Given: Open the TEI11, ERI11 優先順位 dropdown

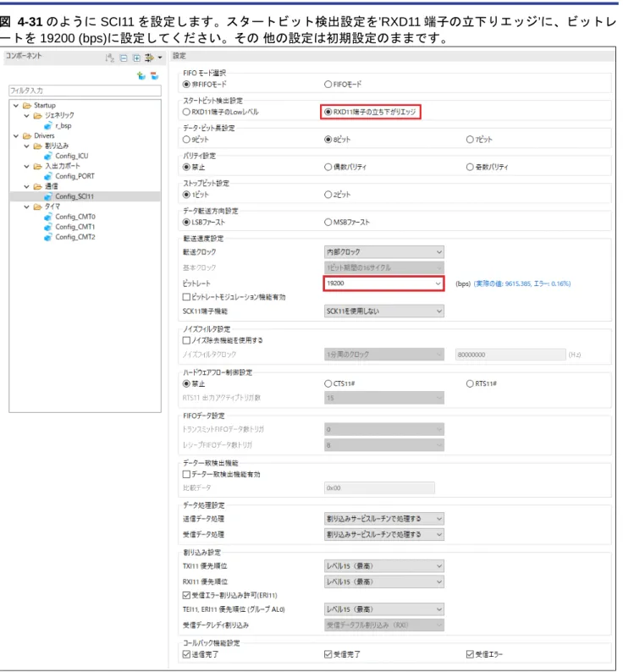Looking at the screenshot, I should tap(383, 609).
